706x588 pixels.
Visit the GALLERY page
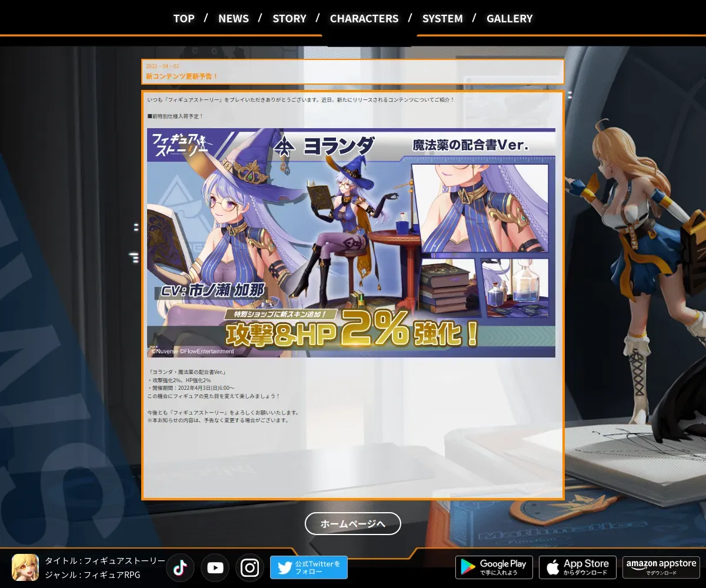point(509,18)
